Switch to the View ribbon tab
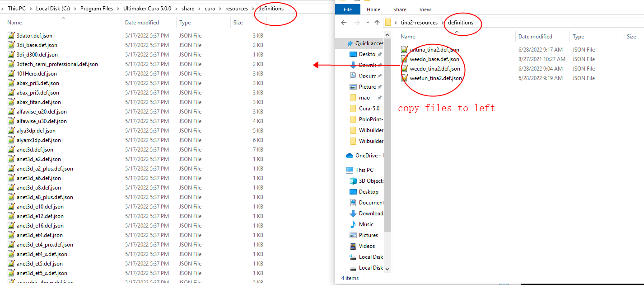 425,9
